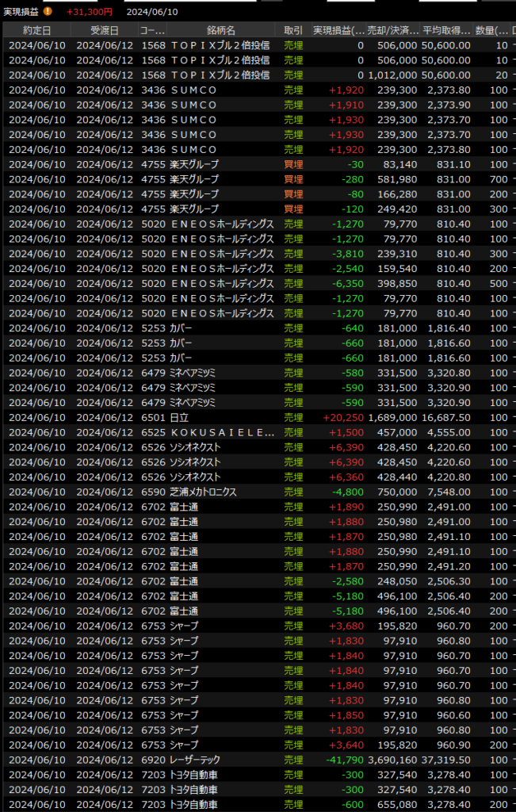
Task: Click the 平均取得 column header
Action: point(446,30)
